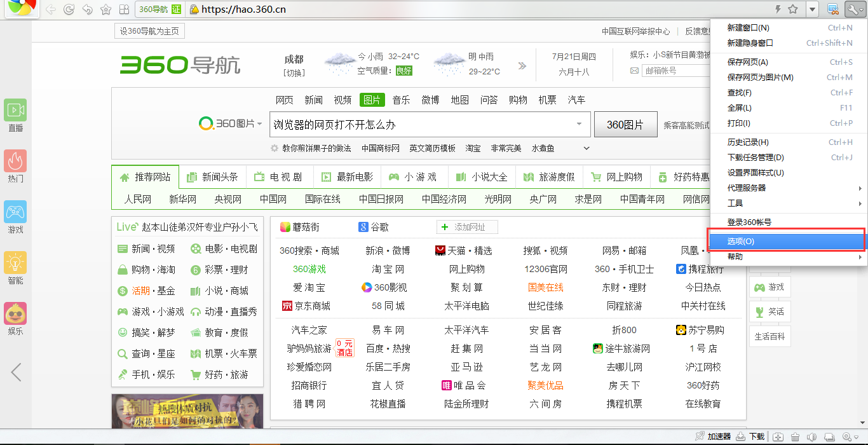Expand the 帮助 submenu
Screen dimensions: 868x445
pyautogui.click(x=860, y=257)
